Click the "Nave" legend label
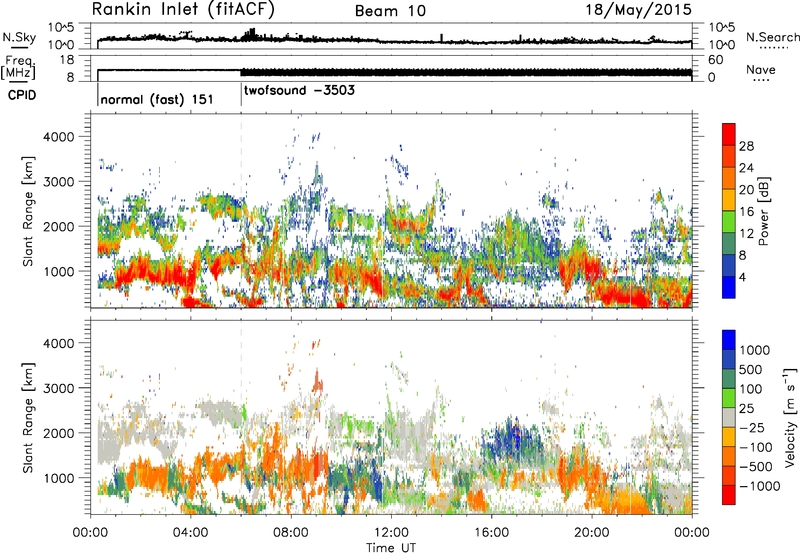800x554 pixels. (x=761, y=69)
